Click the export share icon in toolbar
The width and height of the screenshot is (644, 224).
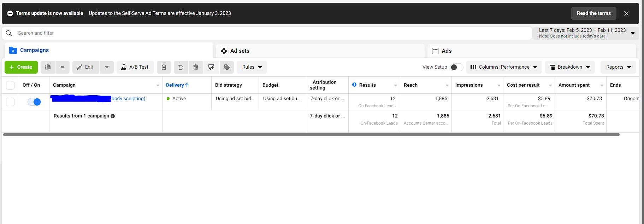coord(211,67)
